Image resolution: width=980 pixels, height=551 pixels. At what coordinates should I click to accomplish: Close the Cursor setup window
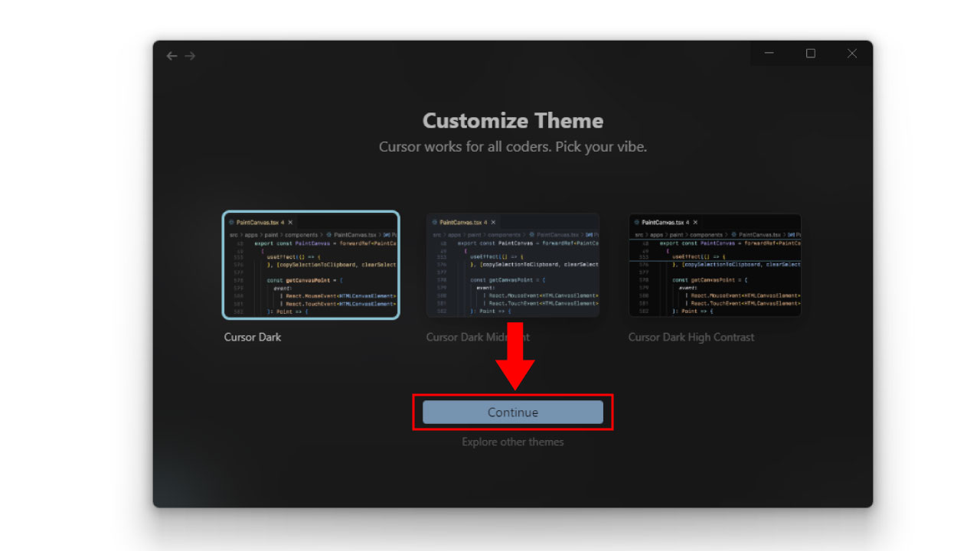pos(852,53)
